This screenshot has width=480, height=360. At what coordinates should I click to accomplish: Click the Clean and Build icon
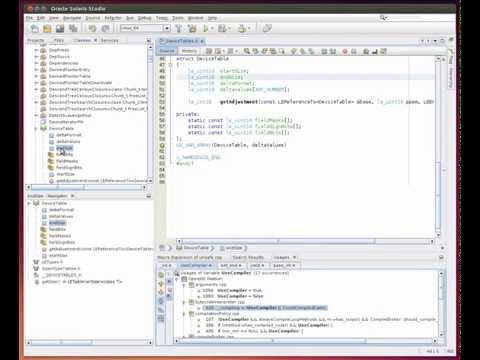pos(192,29)
